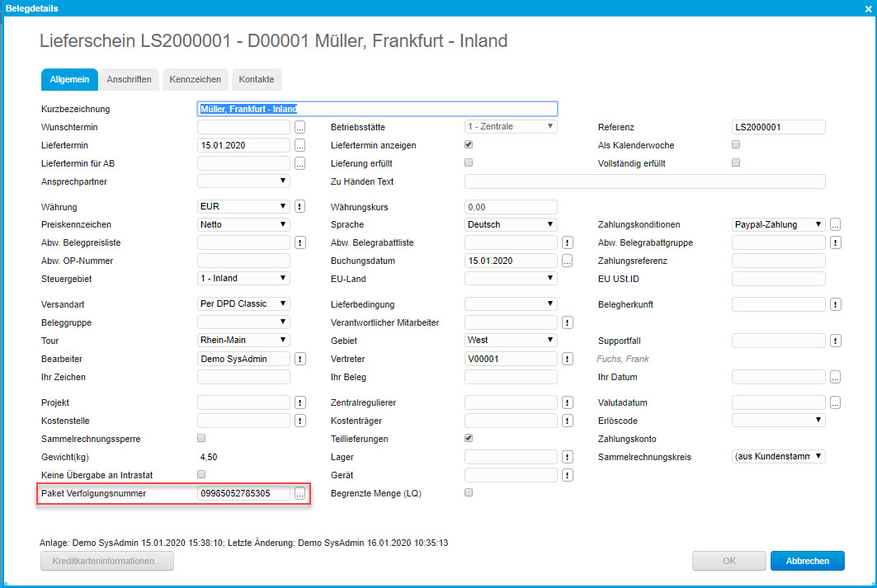Viewport: 877px width, 588px height.
Task: Open the Währung dropdown showing EUR
Action: tap(243, 206)
